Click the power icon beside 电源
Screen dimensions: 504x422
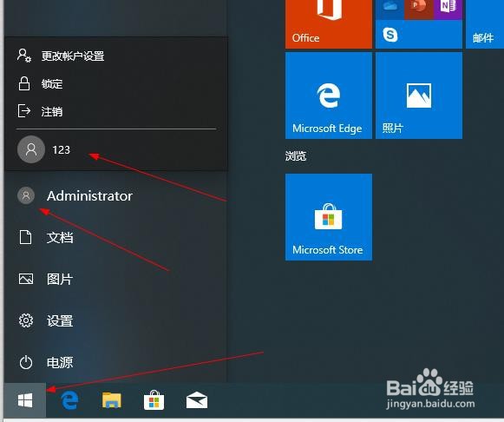tap(26, 362)
